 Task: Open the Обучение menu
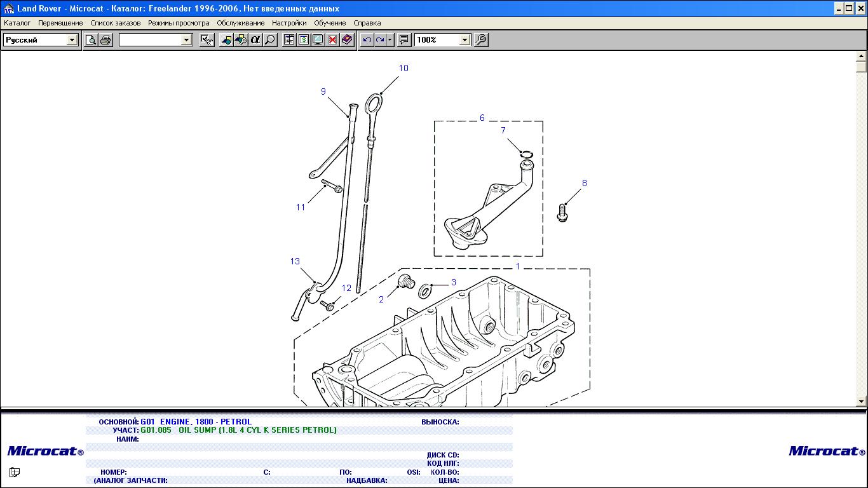[x=330, y=23]
